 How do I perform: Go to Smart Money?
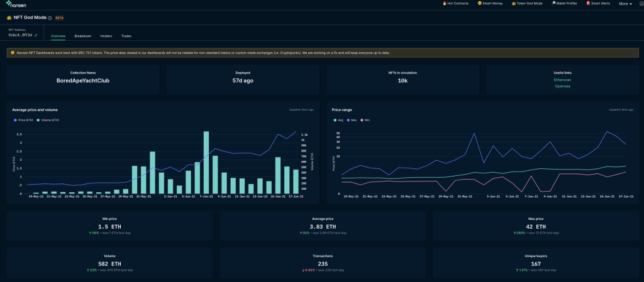[x=491, y=3]
